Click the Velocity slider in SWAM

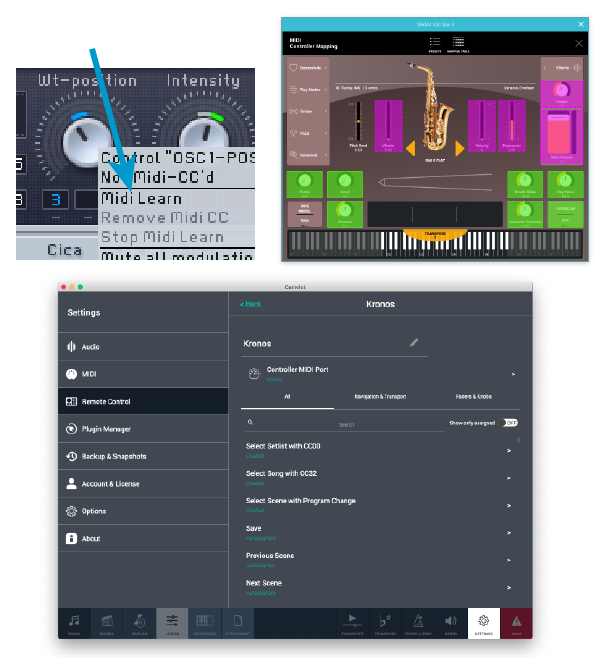481,125
